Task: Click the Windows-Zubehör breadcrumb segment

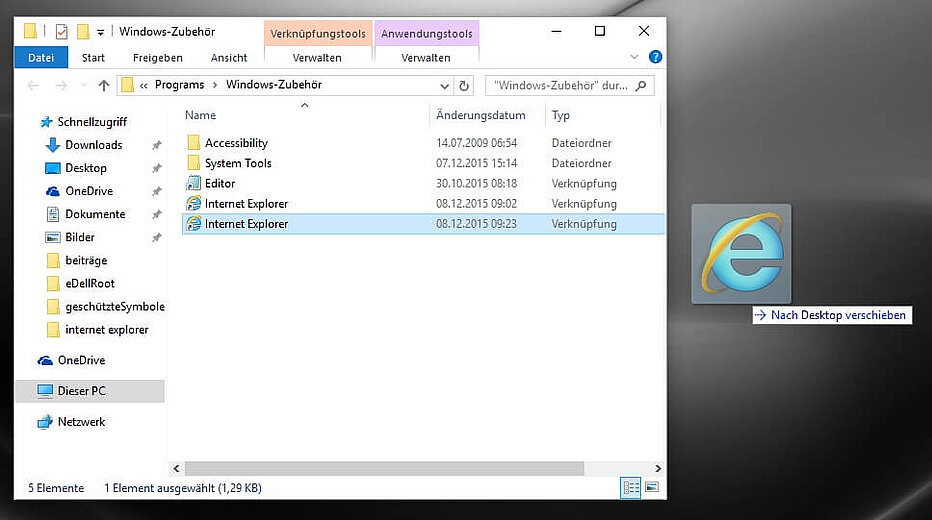Action: (274, 85)
